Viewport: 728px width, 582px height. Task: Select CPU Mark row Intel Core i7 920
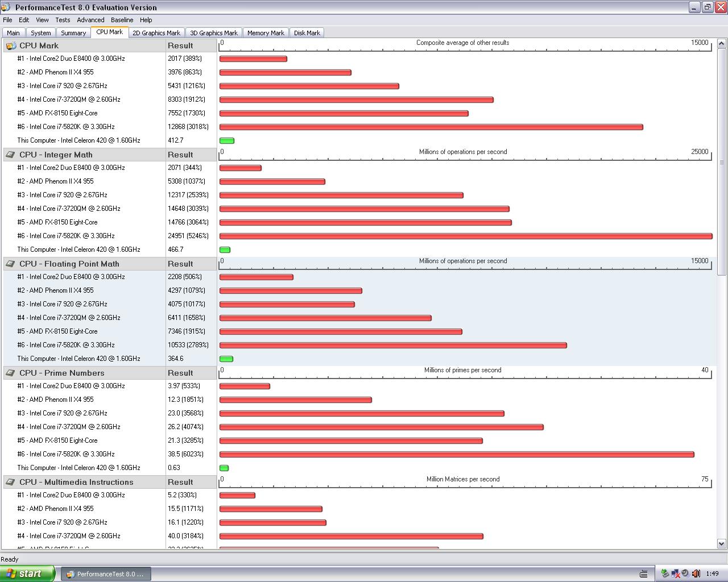tap(62, 86)
